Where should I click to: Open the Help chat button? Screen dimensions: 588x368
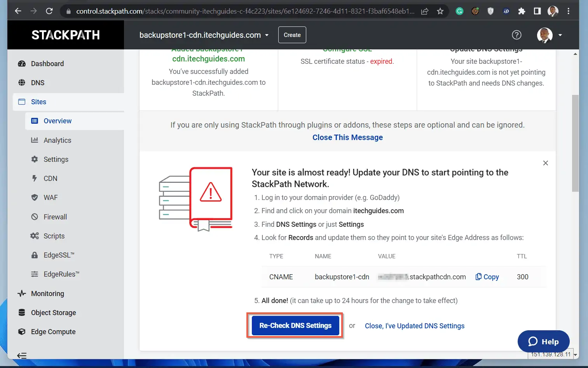[x=543, y=342]
